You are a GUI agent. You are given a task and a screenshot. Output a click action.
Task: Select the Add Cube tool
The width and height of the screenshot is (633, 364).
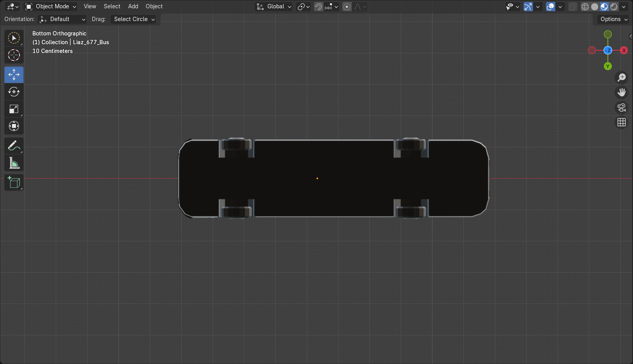coord(14,183)
